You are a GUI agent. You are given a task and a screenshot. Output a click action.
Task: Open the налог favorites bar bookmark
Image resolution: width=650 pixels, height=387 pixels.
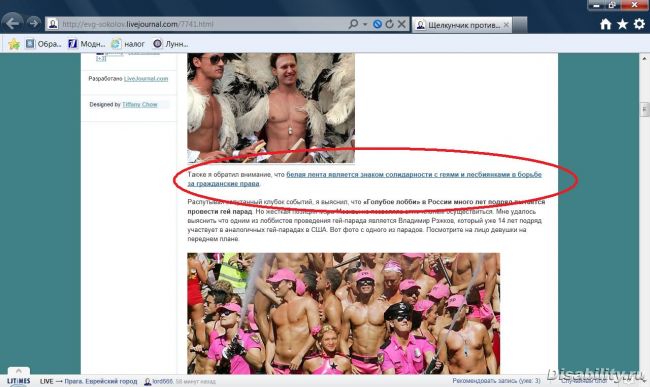(128, 44)
